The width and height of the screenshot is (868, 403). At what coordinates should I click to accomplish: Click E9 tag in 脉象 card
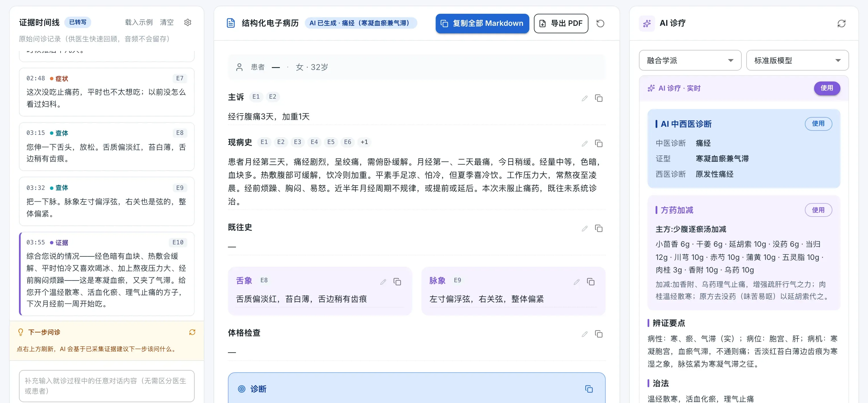[457, 280]
